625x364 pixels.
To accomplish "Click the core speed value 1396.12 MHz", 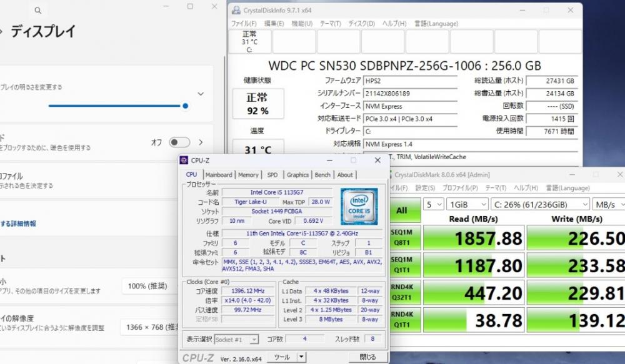I will [248, 291].
